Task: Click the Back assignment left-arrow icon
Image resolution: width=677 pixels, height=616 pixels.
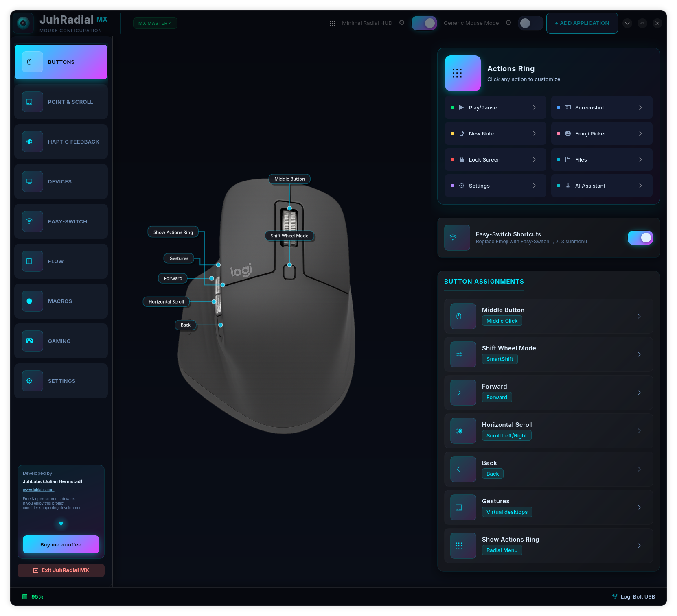Action: pos(463,469)
